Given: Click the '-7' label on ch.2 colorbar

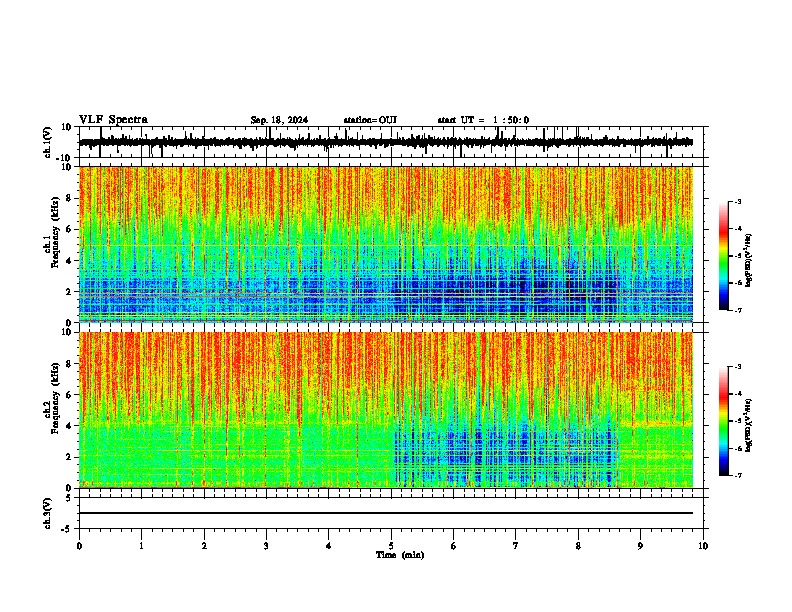Looking at the screenshot, I should point(737,475).
